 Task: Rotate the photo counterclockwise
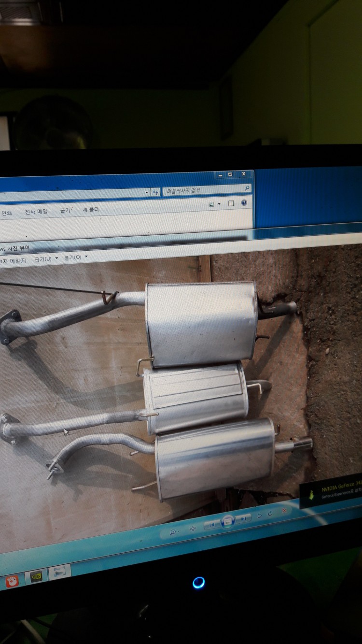259,515
